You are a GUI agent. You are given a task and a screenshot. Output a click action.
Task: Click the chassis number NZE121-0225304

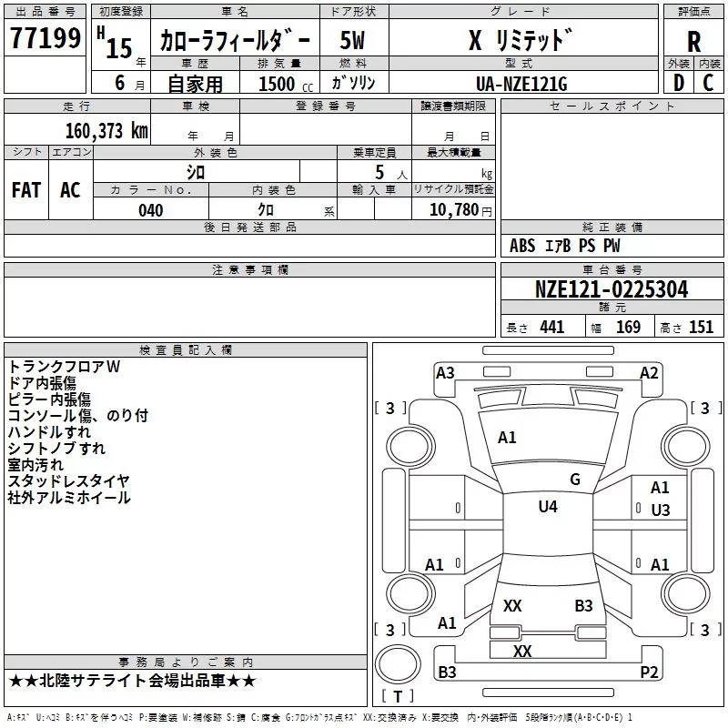point(612,289)
